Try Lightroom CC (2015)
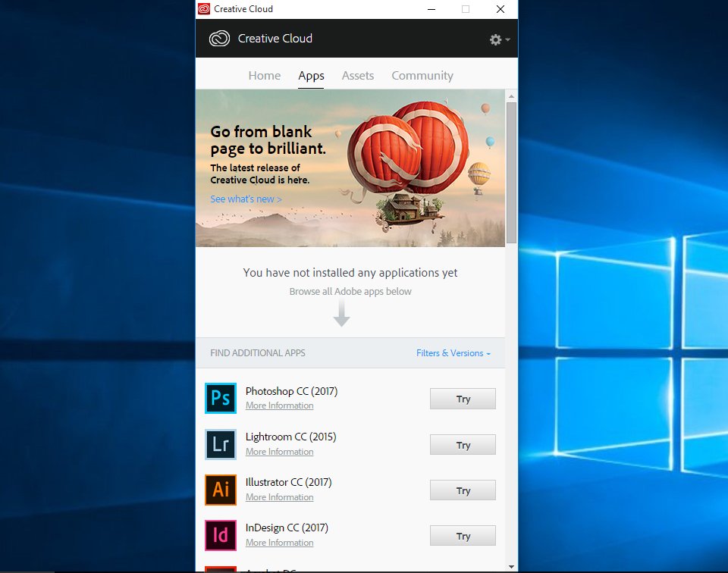Screen dimensions: 728x573 [463, 445]
